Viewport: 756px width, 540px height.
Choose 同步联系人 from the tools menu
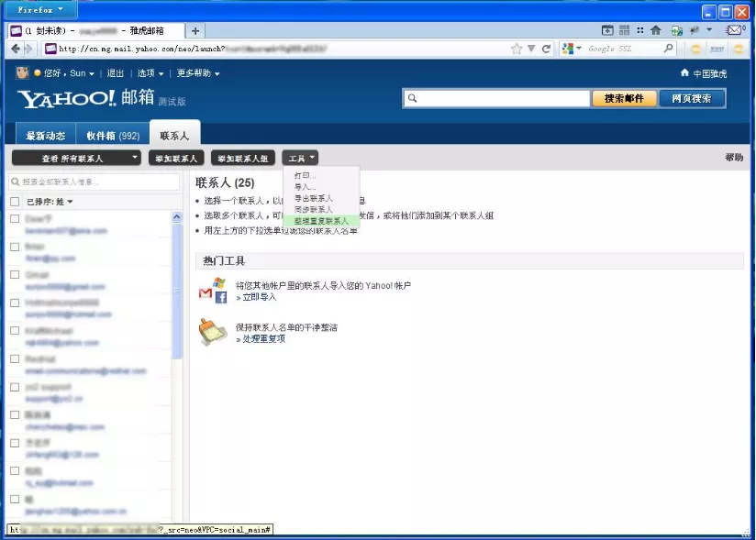pos(321,210)
